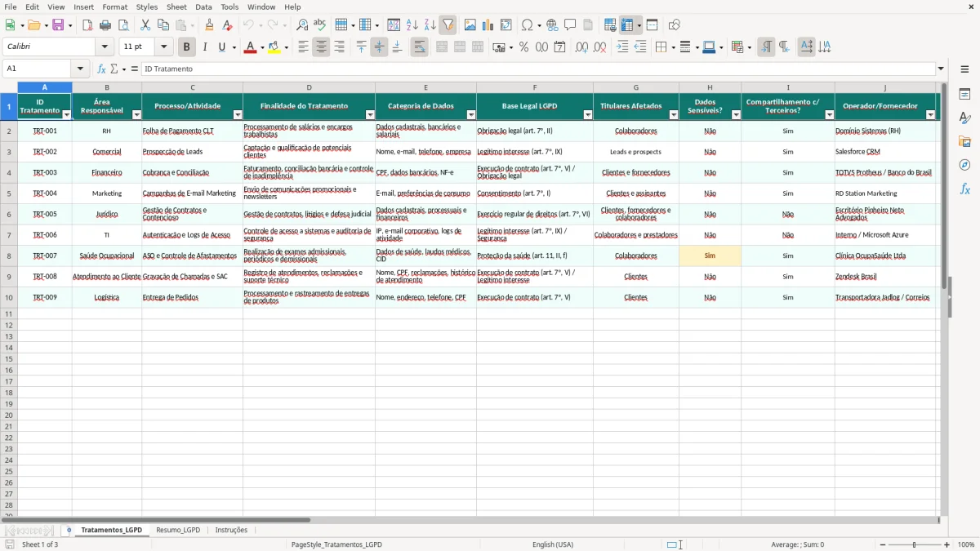Open the filter dropdown for Dados Sensíveis
980x551 pixels.
click(736, 115)
